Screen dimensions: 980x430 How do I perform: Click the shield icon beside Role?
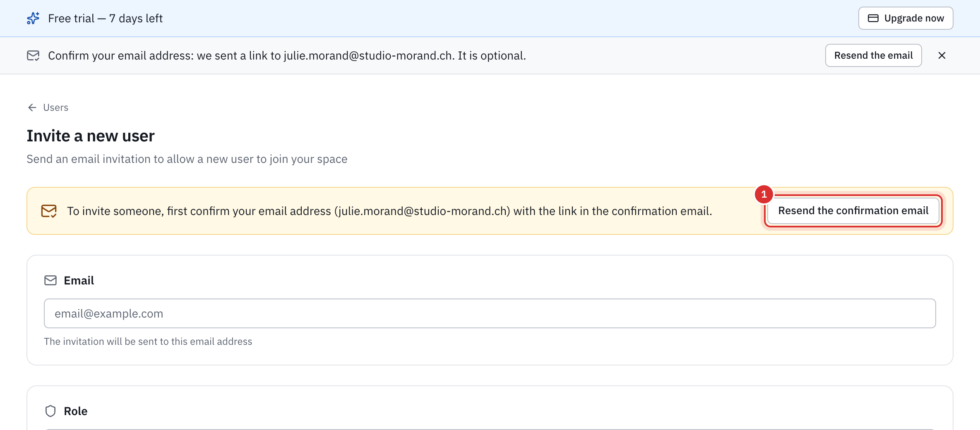coord(50,411)
